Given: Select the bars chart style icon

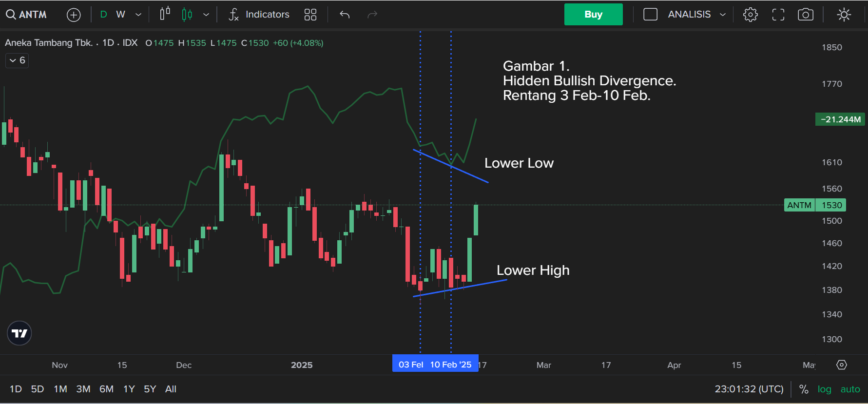Looking at the screenshot, I should pos(165,14).
